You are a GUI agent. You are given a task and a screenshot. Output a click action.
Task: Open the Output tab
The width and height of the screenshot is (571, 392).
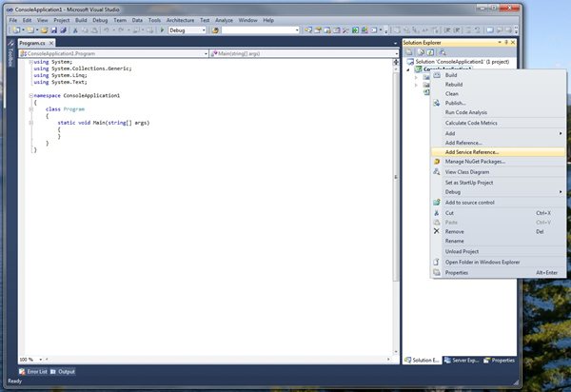coord(63,372)
